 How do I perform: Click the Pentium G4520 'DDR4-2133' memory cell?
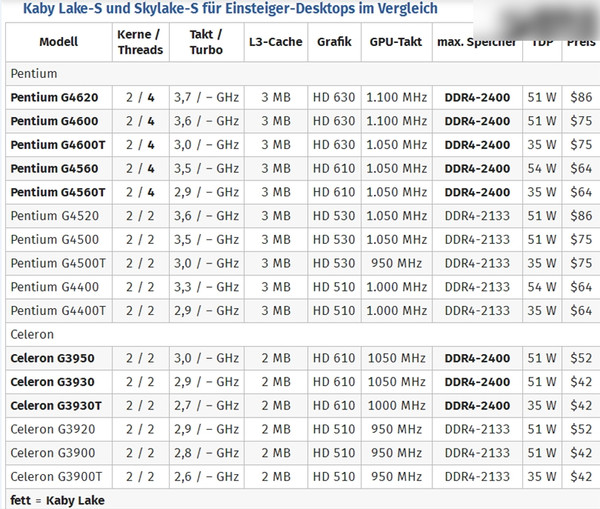coord(477,216)
